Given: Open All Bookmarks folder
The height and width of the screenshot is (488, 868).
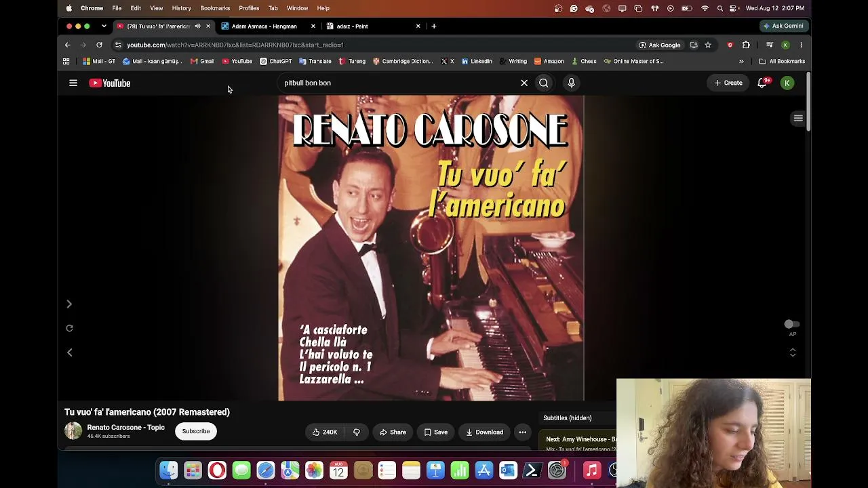Looking at the screenshot, I should [x=782, y=61].
